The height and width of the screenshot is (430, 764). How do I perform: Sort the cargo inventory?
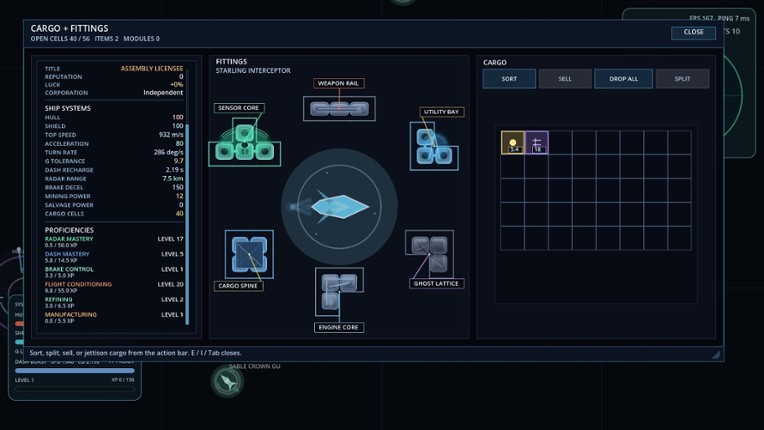tap(509, 79)
